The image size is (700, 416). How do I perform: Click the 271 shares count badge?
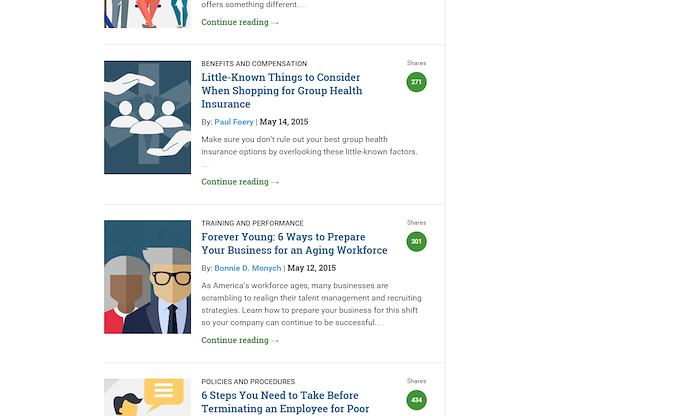416,82
